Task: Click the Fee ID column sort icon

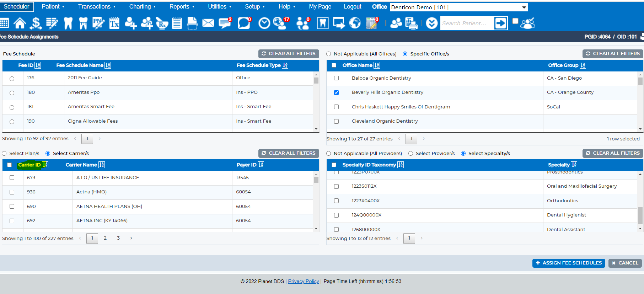Action: (x=38, y=65)
